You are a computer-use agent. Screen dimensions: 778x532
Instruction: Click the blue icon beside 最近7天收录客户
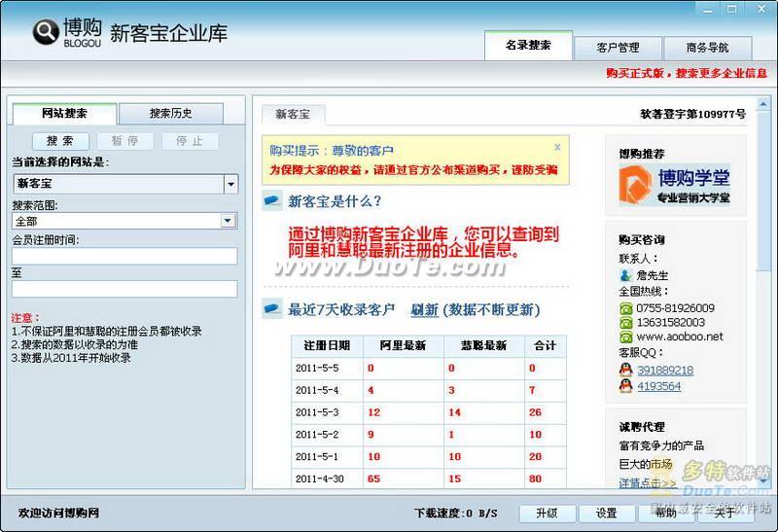tap(272, 309)
